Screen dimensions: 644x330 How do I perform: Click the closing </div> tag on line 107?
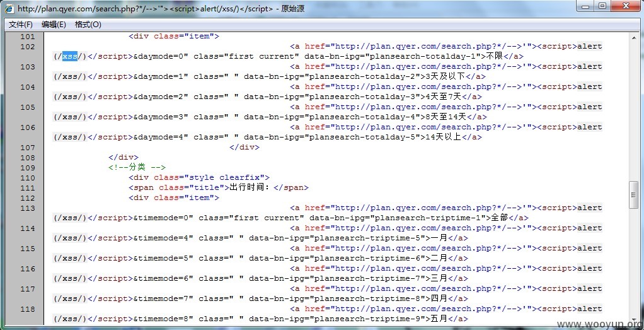(244, 147)
